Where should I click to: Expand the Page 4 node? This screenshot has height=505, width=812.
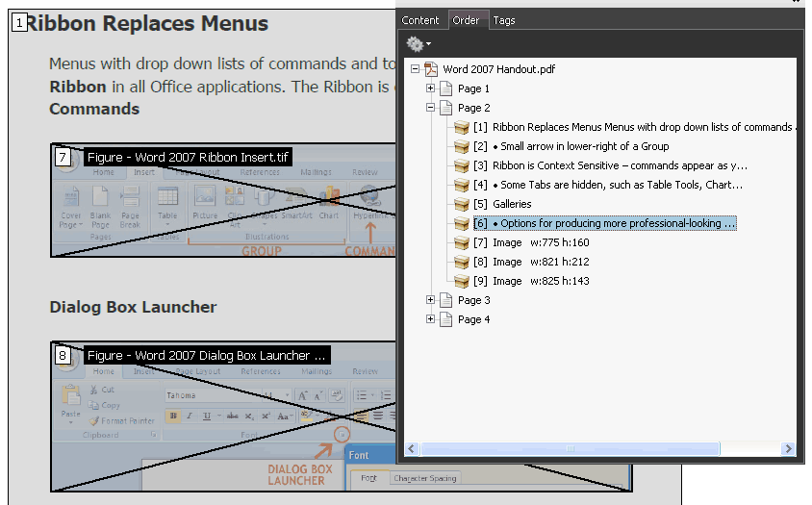430,318
